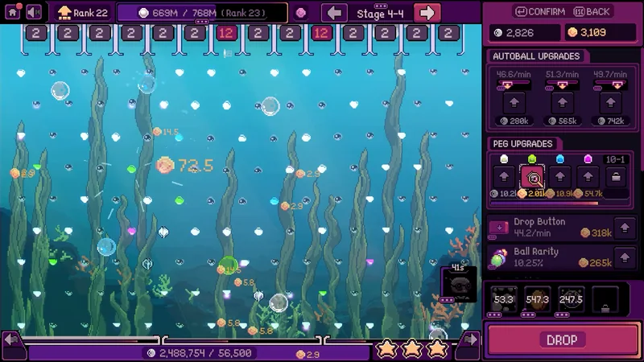Upgrade the Drop Button rate
This screenshot has width=644, height=362.
625,228
